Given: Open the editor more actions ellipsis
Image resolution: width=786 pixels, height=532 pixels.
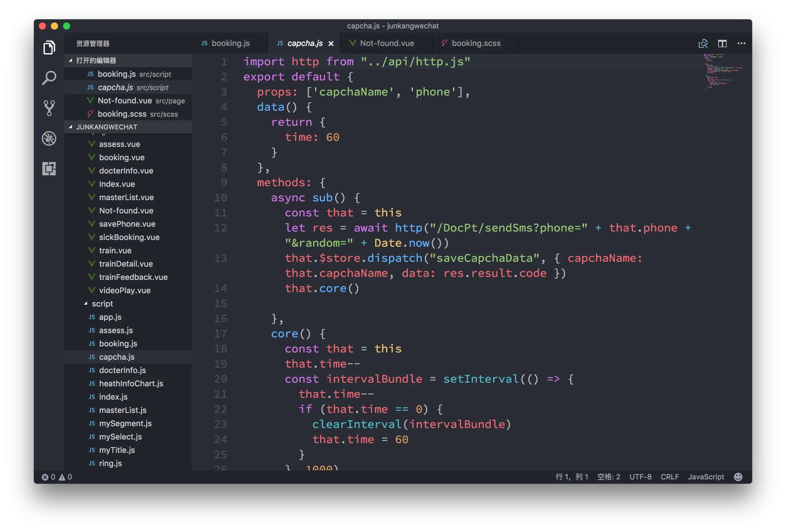Looking at the screenshot, I should point(741,44).
